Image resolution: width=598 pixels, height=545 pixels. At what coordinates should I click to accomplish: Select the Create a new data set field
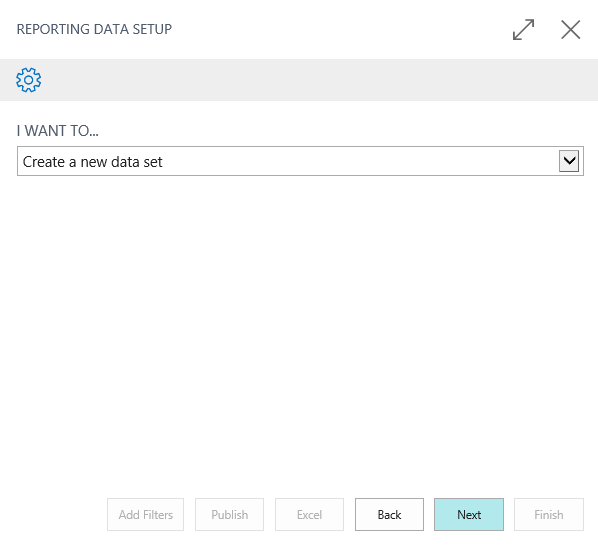[x=300, y=161]
